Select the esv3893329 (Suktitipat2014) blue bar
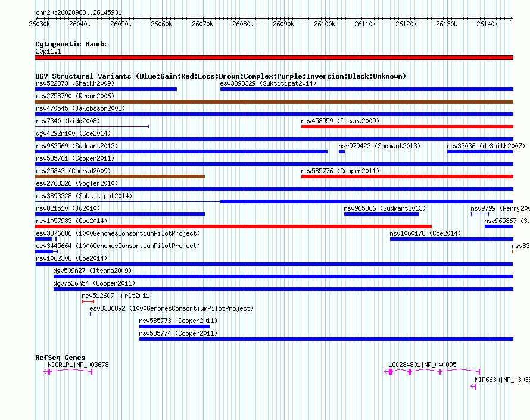The height and width of the screenshot is (420, 530). pos(367,89)
